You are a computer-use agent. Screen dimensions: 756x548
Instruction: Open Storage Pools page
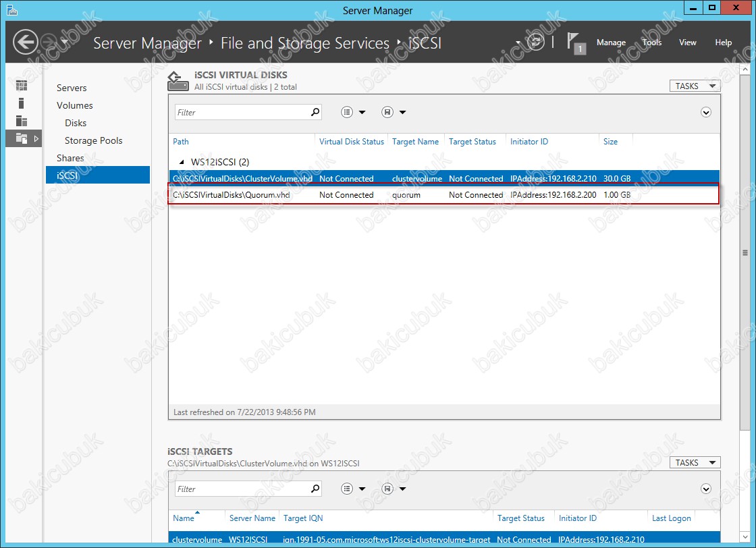[x=94, y=140]
